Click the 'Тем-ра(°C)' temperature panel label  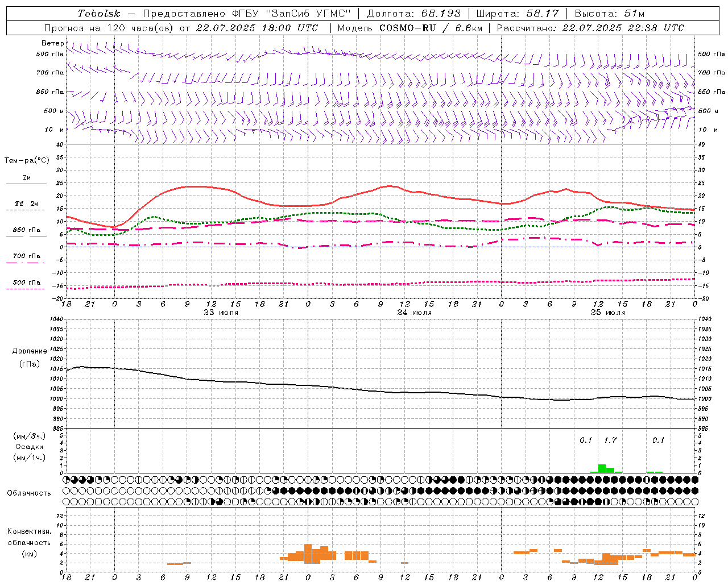(x=27, y=161)
